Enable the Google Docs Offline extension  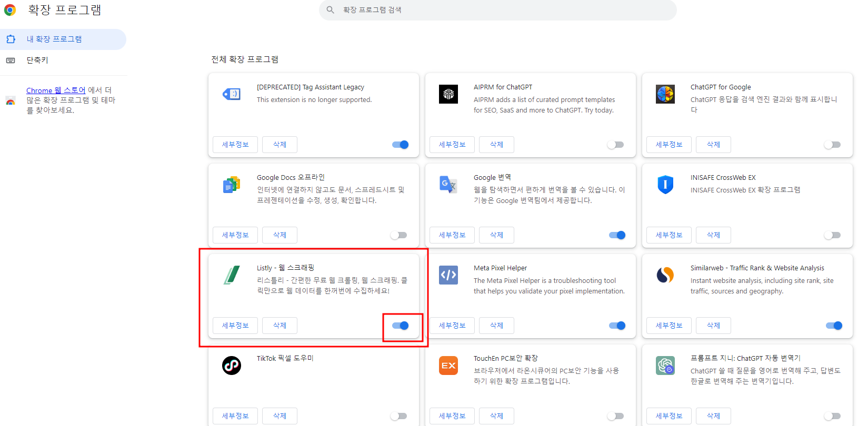coord(398,235)
